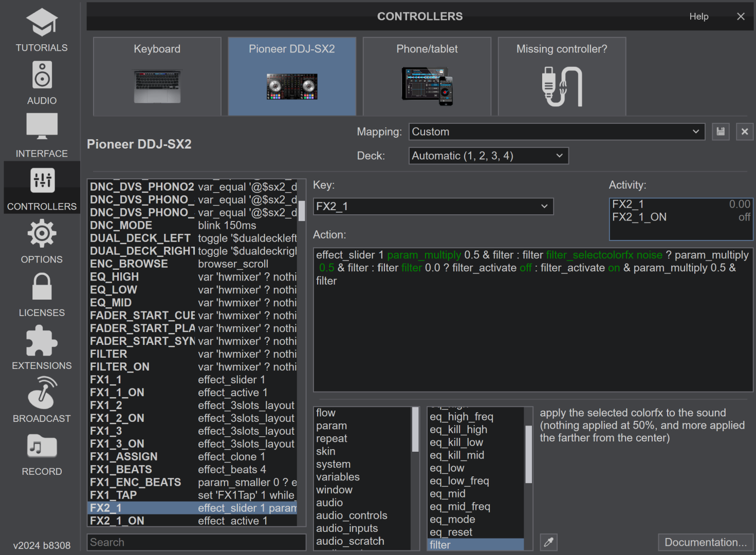Choose the skin category in action list
The width and height of the screenshot is (756, 555).
tap(363, 451)
